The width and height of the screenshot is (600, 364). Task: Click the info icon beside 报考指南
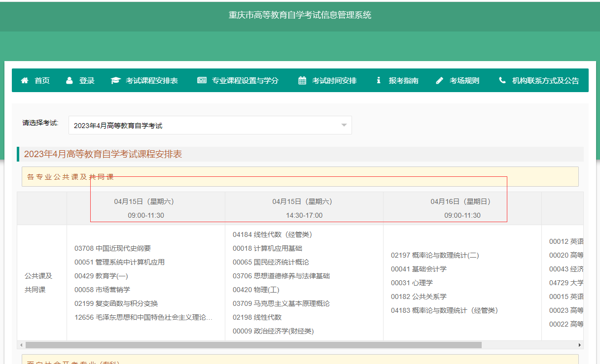pos(379,80)
